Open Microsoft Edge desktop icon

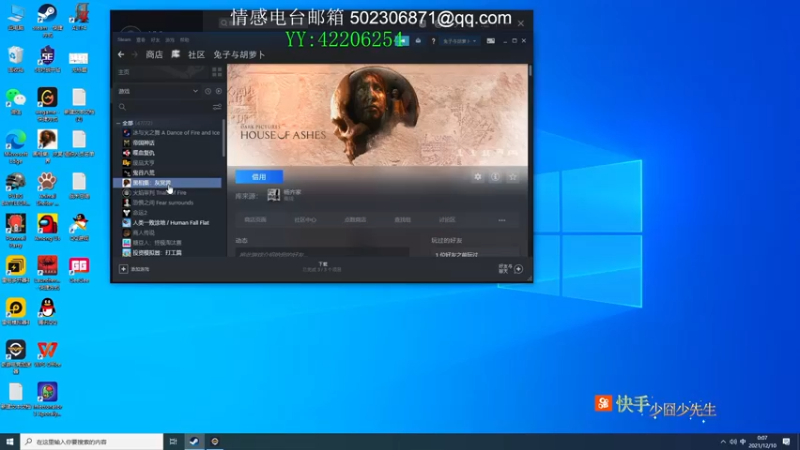click(x=16, y=147)
